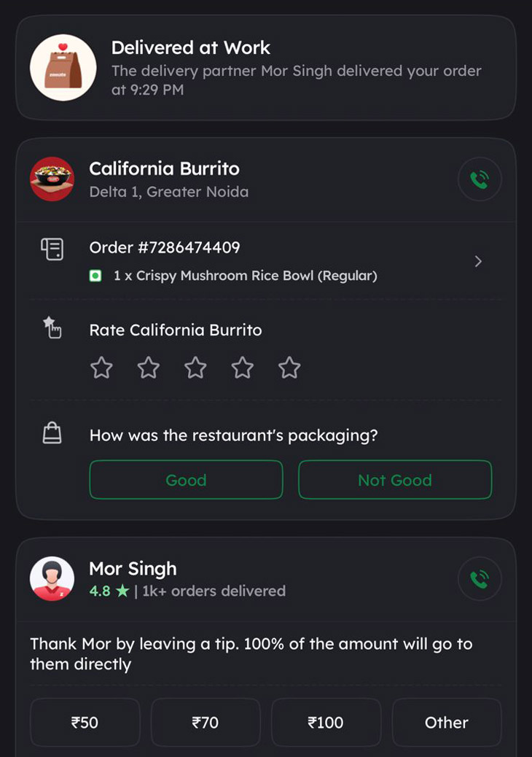
Task: Call delivery partner Mor Singh
Action: coord(480,579)
